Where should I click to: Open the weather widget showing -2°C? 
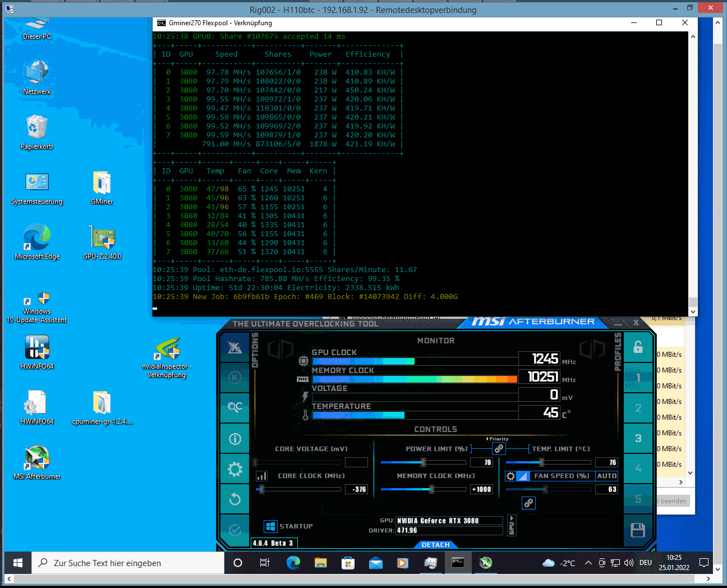pos(559,563)
